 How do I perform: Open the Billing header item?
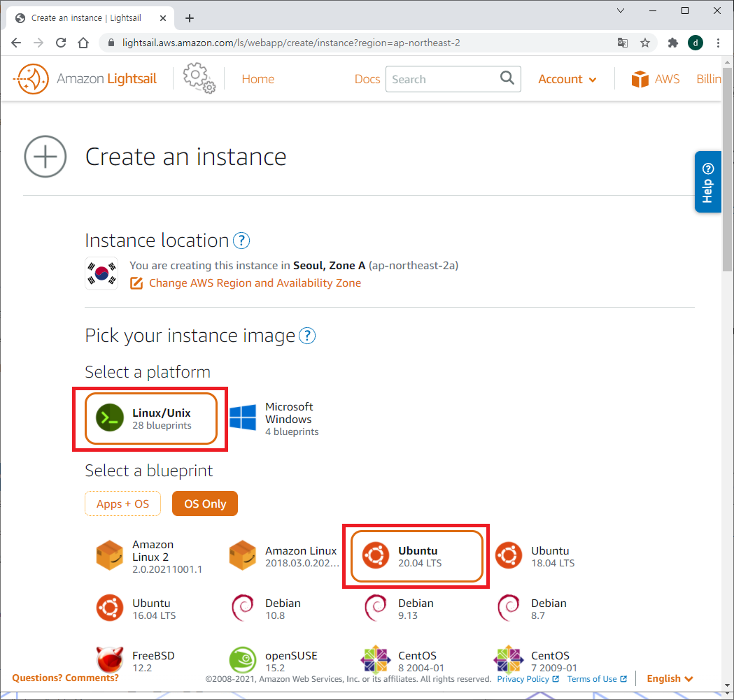(x=709, y=79)
